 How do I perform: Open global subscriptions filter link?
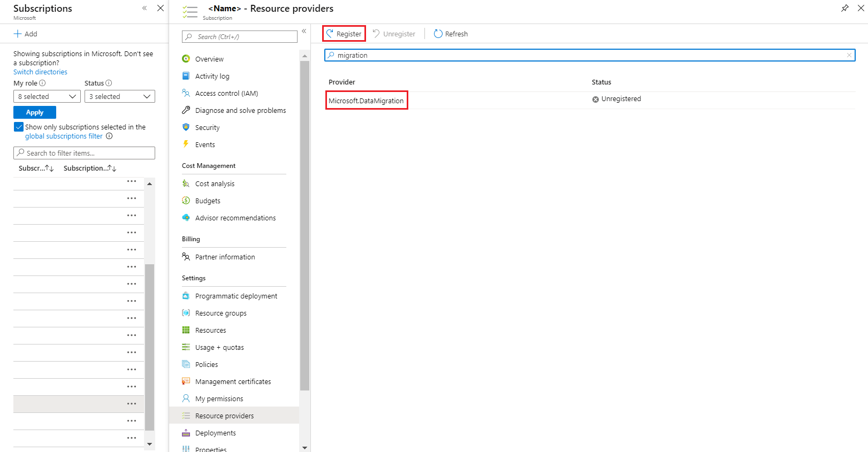click(x=64, y=136)
